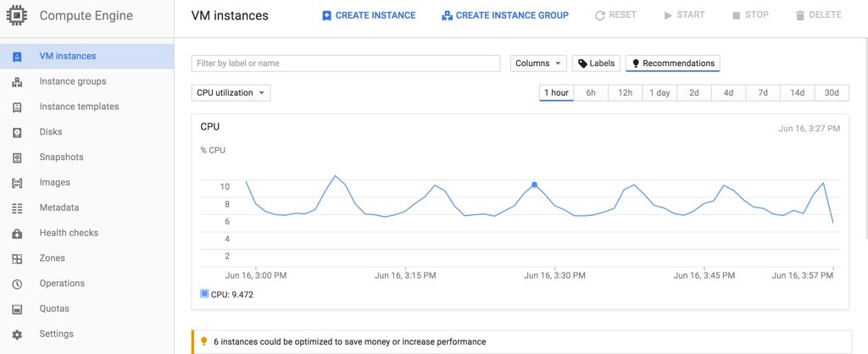Click the CREATE INSTANCE GROUP button label
Screen dimensions: 868x354
(512, 15)
